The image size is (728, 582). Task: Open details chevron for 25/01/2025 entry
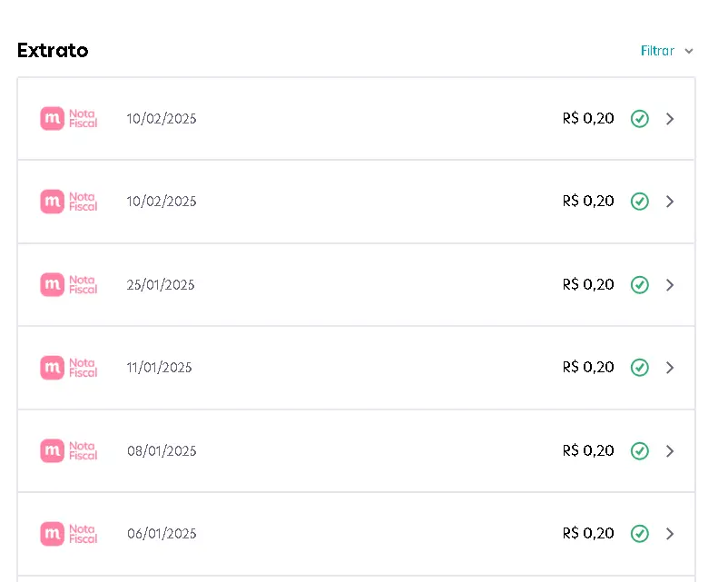tap(670, 285)
